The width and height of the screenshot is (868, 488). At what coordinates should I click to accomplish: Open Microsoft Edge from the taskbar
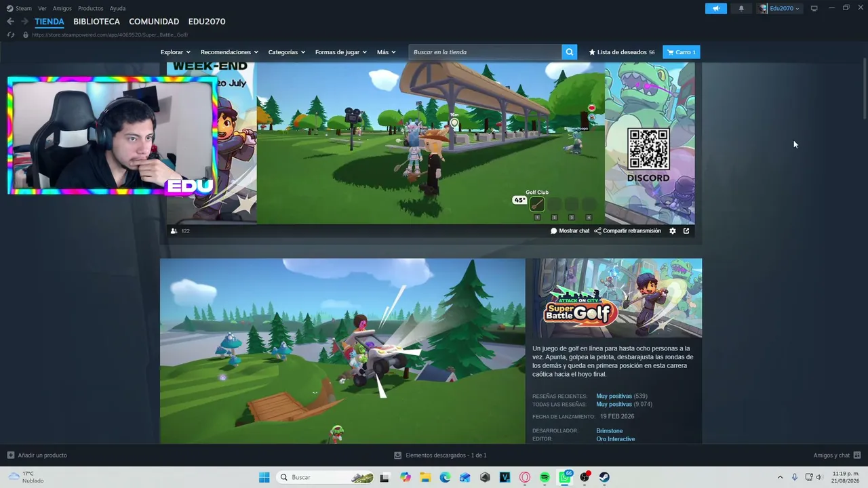click(445, 477)
